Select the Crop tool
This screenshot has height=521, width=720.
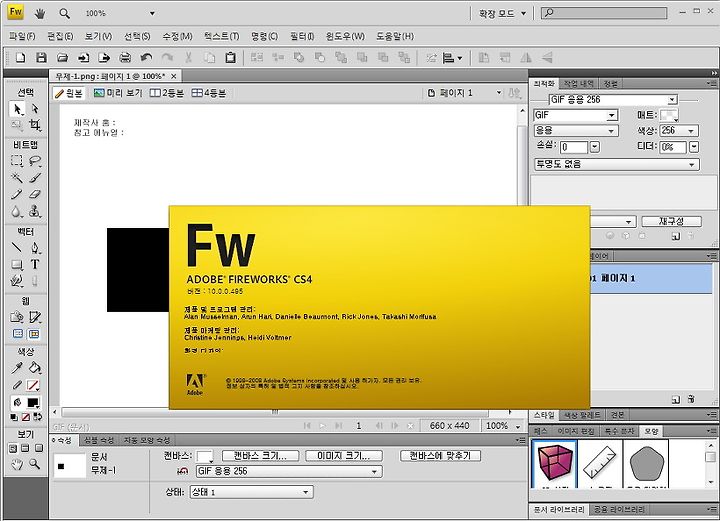click(35, 125)
